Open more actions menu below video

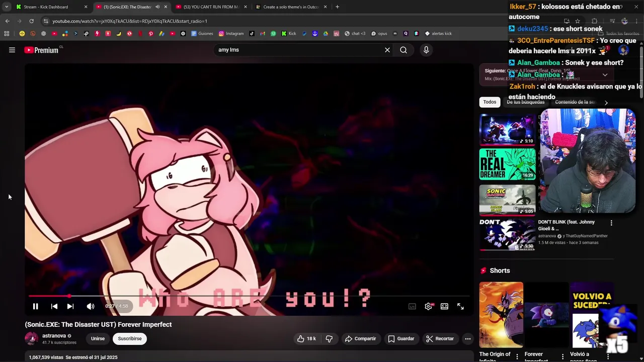pyautogui.click(x=468, y=339)
